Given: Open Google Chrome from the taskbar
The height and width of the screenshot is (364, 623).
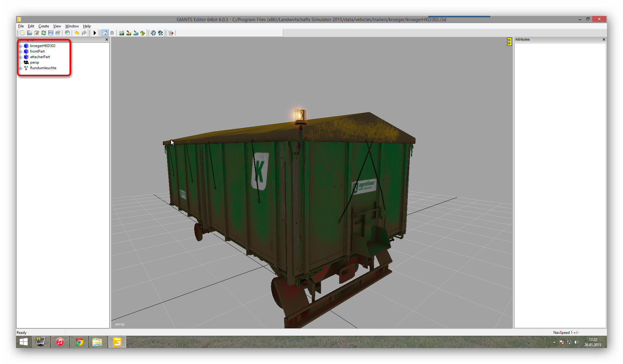Looking at the screenshot, I should click(x=79, y=342).
